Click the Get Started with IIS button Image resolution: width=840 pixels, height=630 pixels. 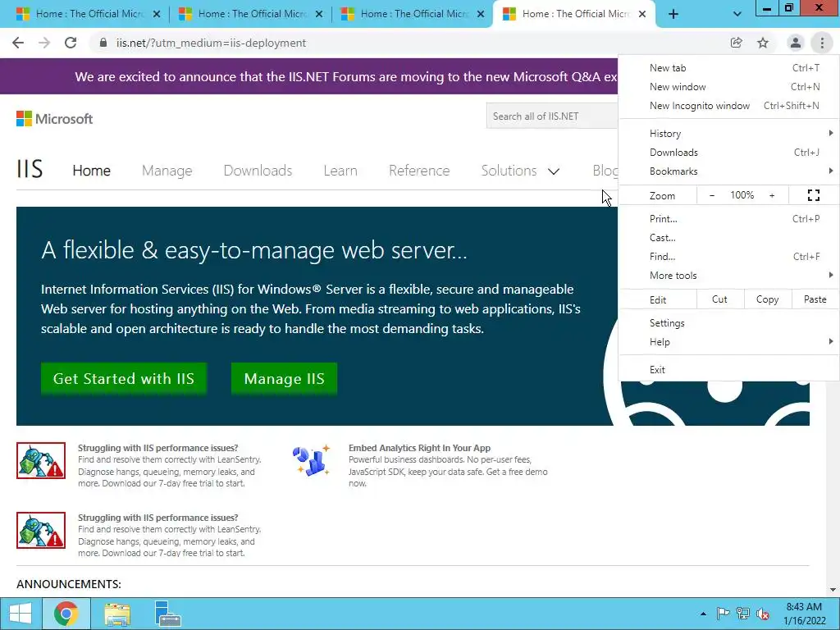tap(124, 379)
